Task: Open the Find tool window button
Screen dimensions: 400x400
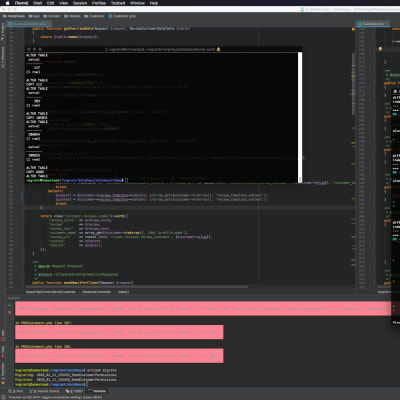Action: coord(17,391)
